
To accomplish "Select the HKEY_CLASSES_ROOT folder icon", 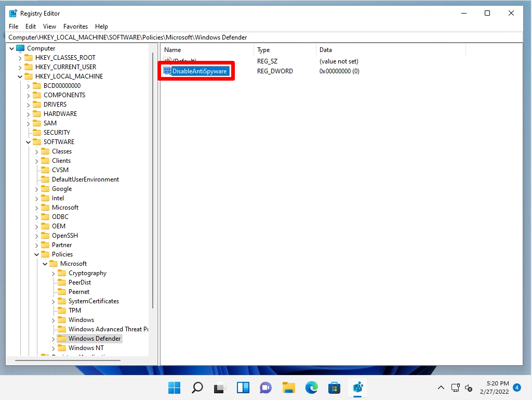I will coord(29,57).
